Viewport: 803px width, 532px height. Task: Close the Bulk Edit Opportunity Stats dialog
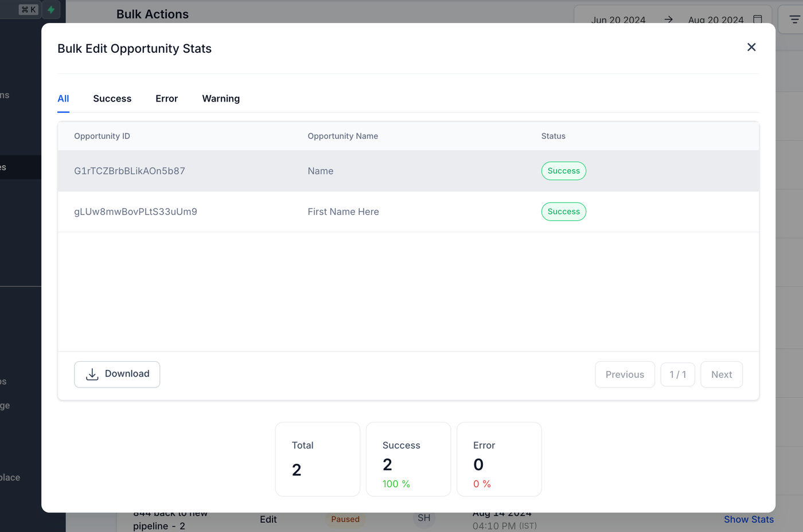pyautogui.click(x=751, y=47)
